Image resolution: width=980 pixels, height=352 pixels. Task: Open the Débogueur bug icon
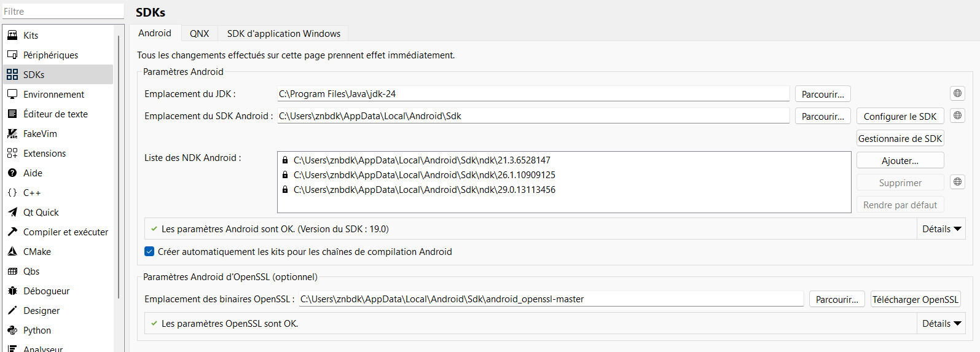click(12, 291)
